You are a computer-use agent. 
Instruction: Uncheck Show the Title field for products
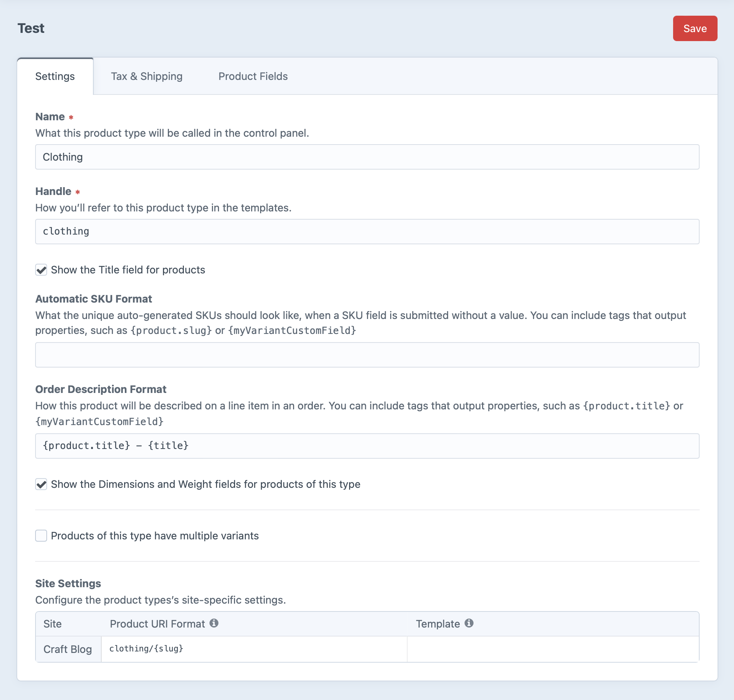pos(41,270)
